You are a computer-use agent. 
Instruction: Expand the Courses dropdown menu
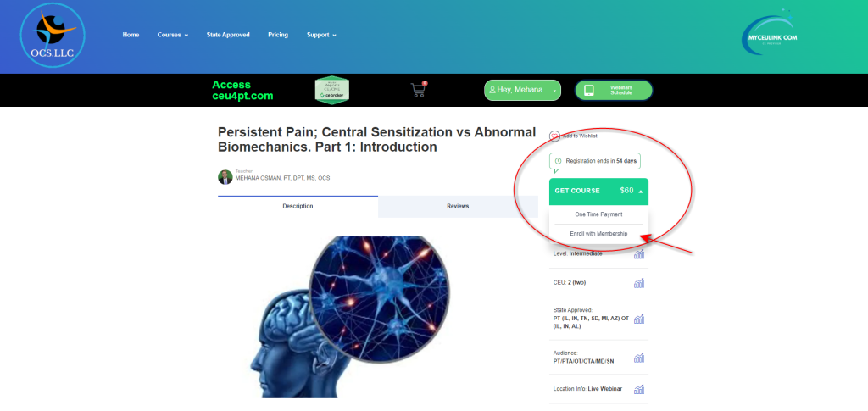(173, 35)
